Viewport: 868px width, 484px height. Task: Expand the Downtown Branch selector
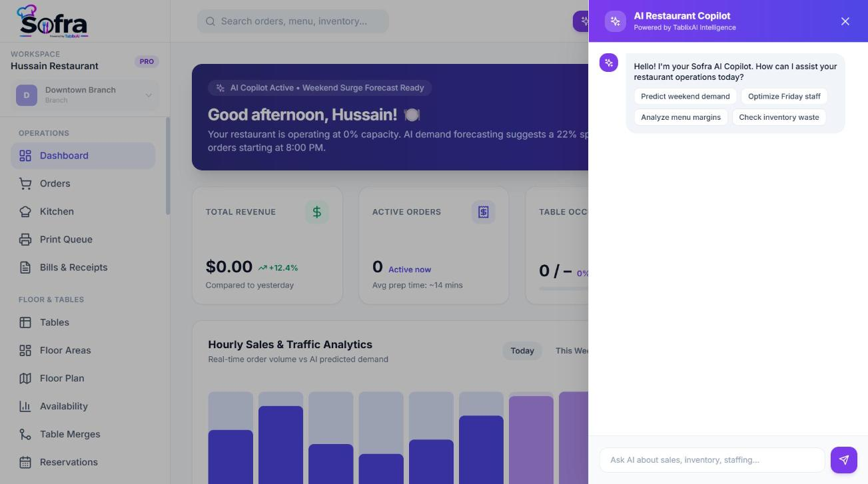click(x=85, y=95)
